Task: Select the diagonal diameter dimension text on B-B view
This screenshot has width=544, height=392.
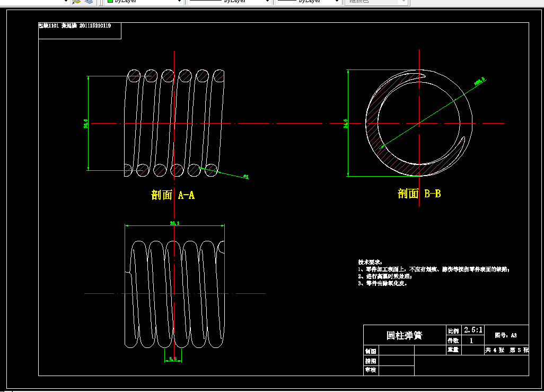Action: click(x=479, y=81)
